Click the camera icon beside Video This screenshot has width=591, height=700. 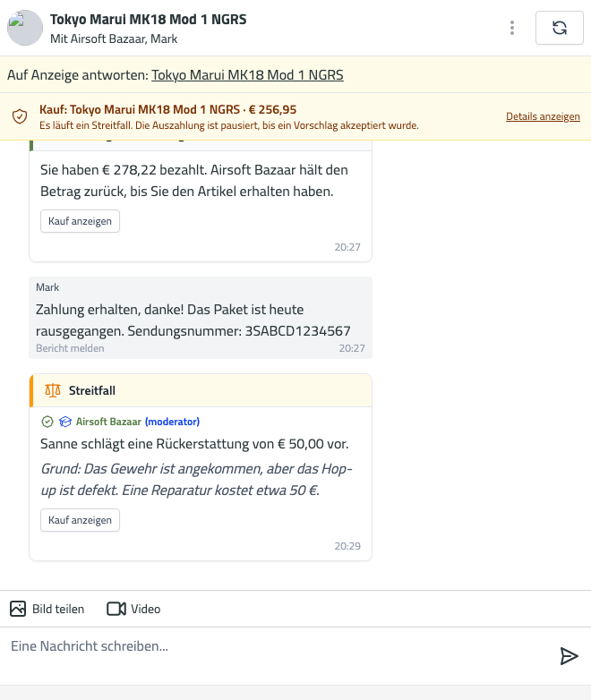[x=116, y=609]
